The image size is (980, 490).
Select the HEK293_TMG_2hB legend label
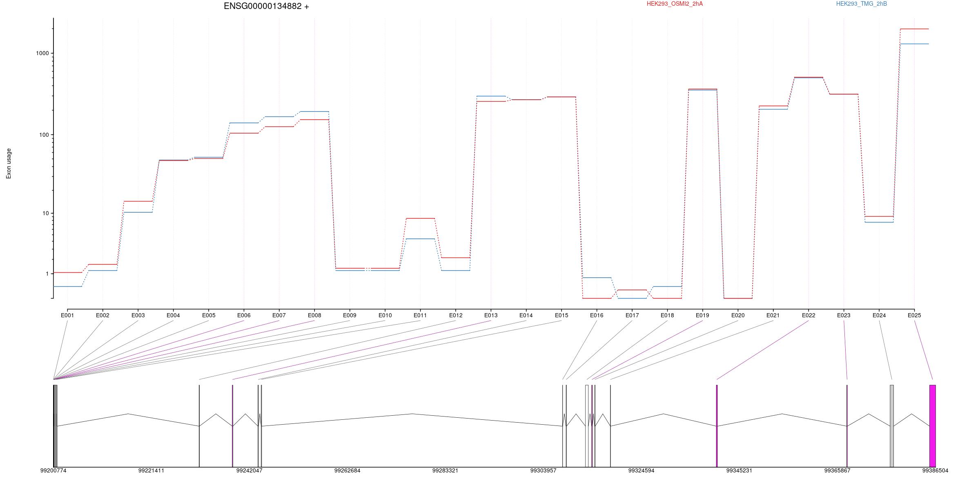[862, 4]
